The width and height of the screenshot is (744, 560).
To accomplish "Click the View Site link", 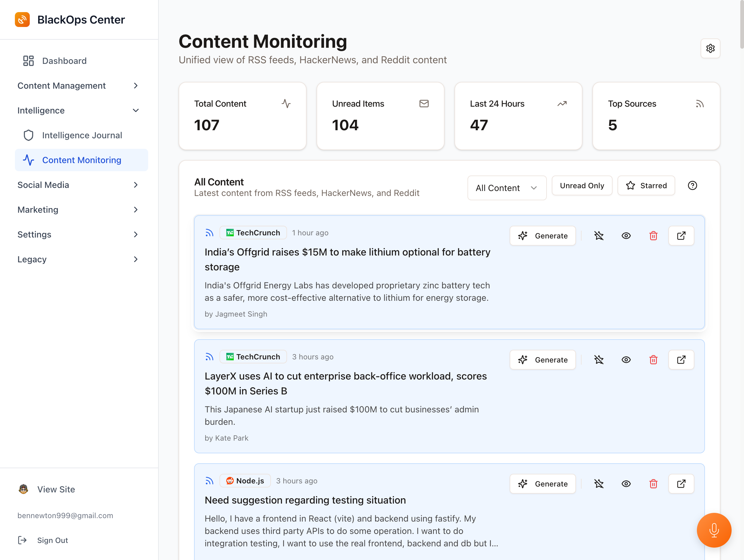I will pos(56,489).
